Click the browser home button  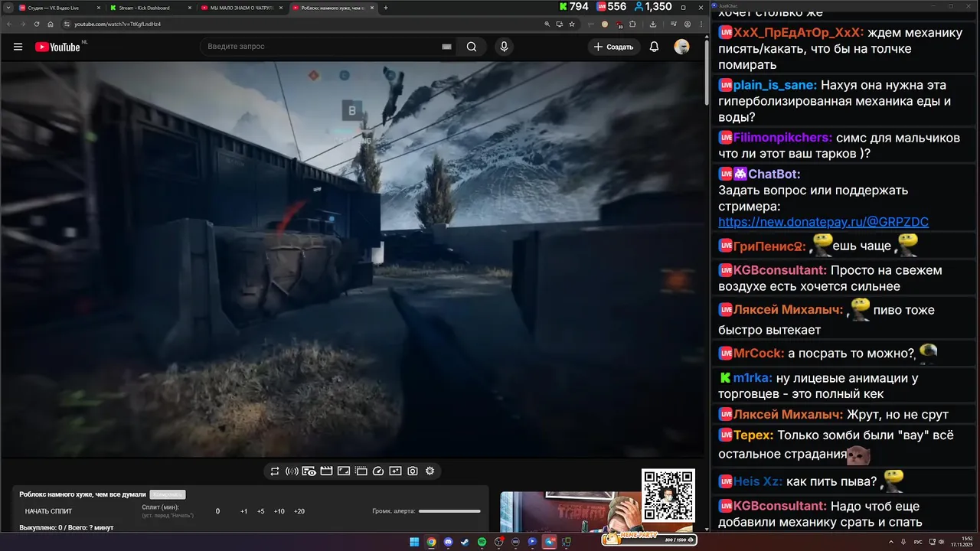[51, 24]
